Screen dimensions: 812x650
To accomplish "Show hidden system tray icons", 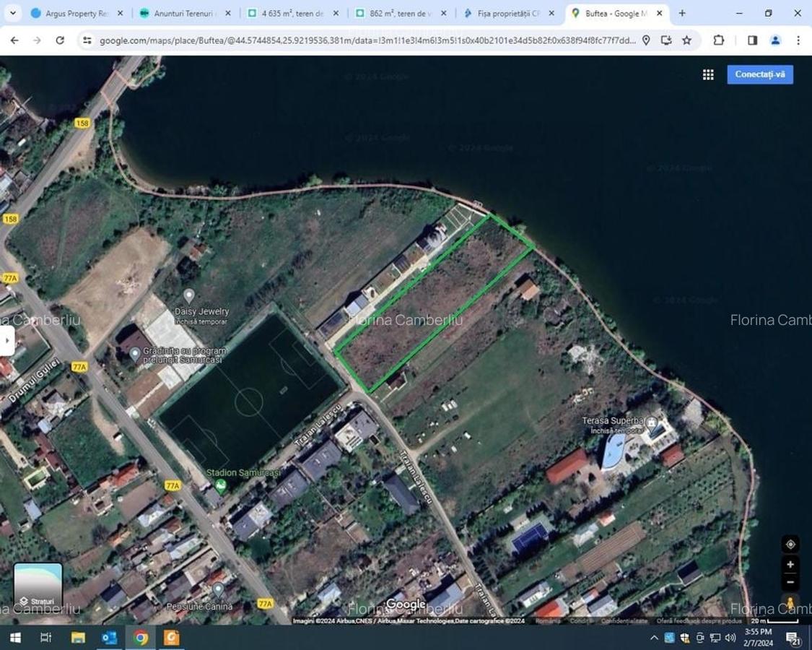I will (x=654, y=638).
